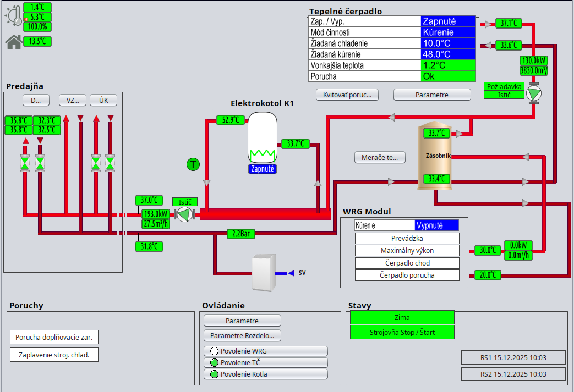Click the leftmost valve symbol in Predajňa
This screenshot has height=392, width=574.
coord(25,163)
